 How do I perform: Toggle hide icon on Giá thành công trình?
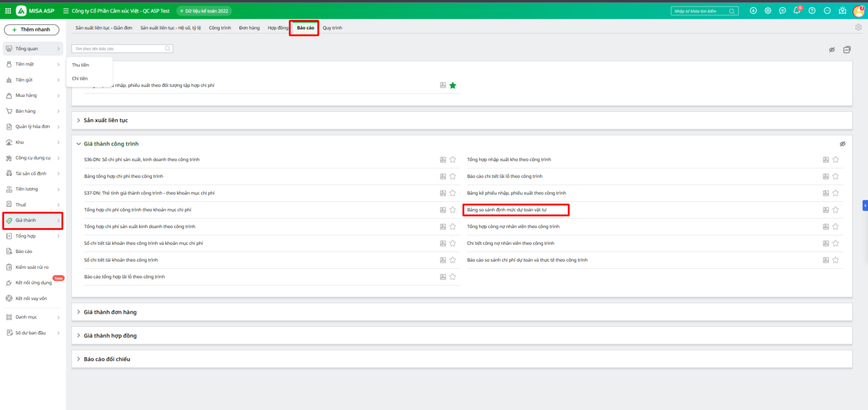pyautogui.click(x=843, y=144)
